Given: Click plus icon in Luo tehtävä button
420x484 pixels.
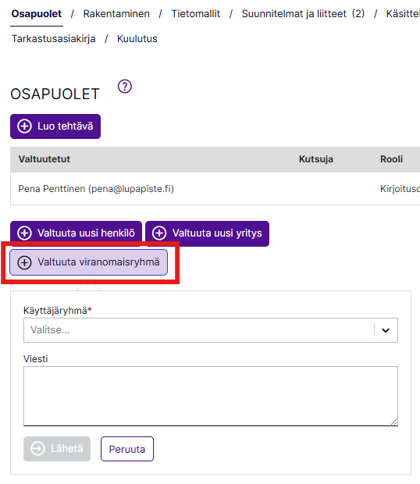Looking at the screenshot, I should [x=24, y=126].
